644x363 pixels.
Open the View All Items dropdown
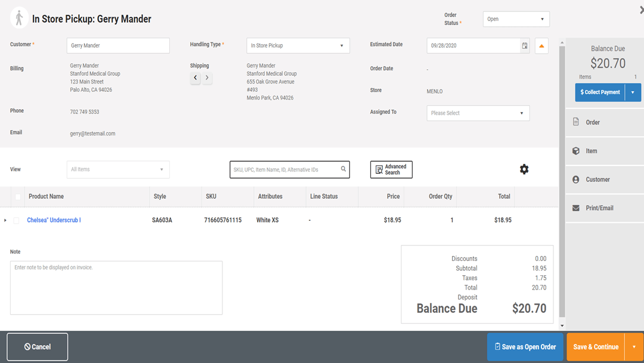click(x=118, y=170)
